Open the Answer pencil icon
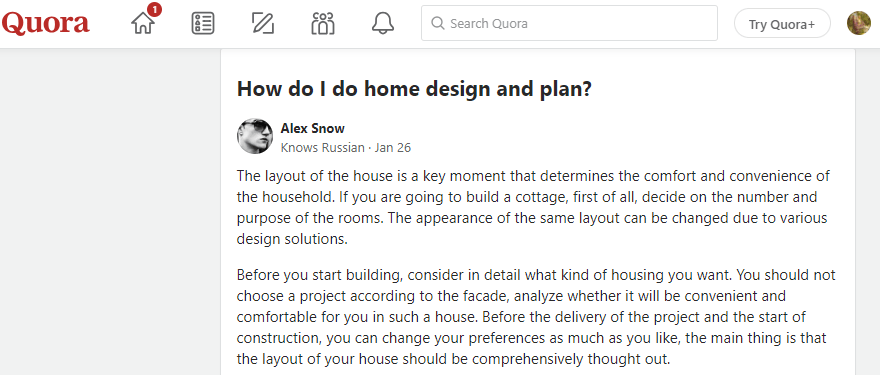Viewport: 880px width, 375px height. click(263, 24)
